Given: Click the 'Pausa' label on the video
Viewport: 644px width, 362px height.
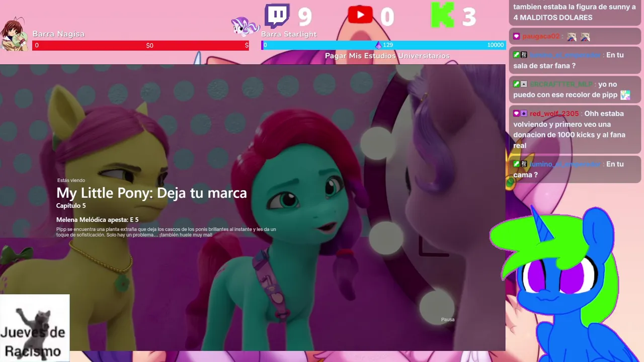Looking at the screenshot, I should [448, 319].
